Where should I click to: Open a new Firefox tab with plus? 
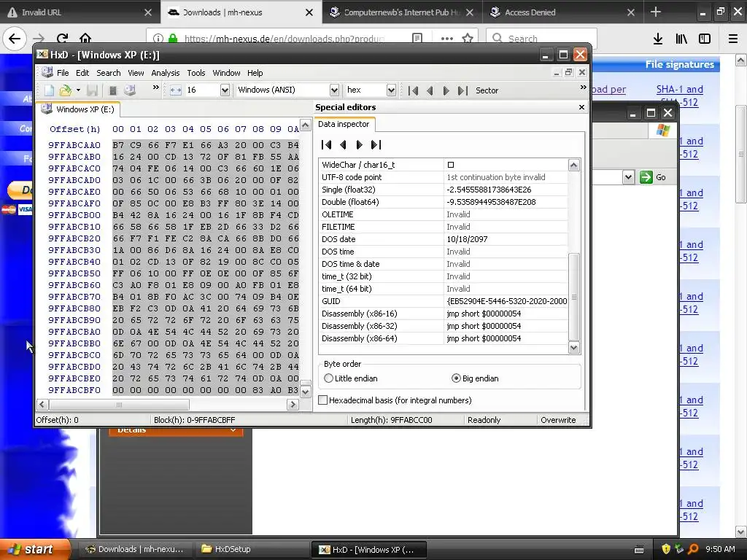[656, 12]
